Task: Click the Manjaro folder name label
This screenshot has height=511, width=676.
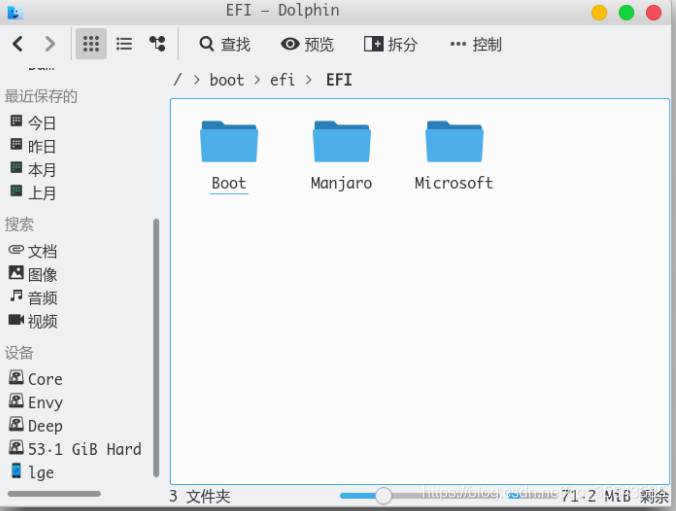Action: click(x=341, y=184)
